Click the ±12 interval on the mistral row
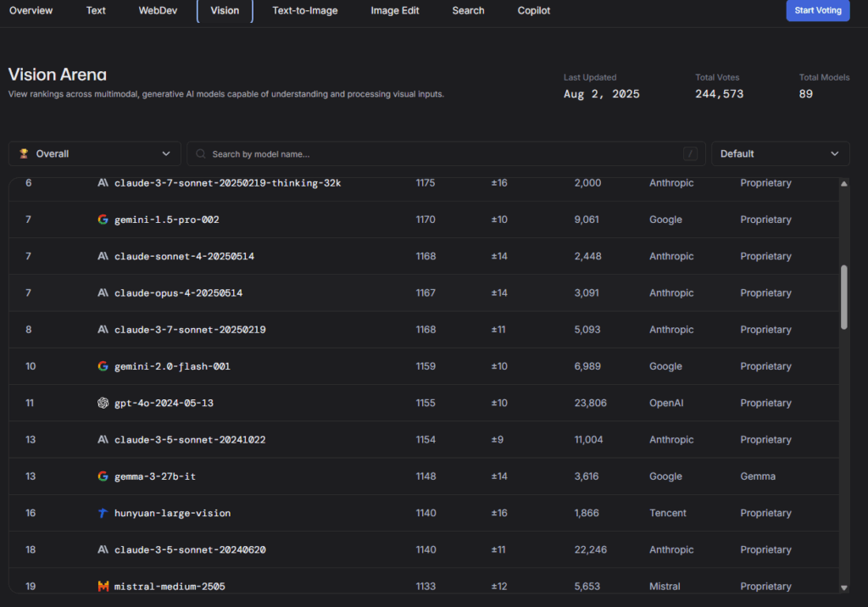868x607 pixels. 498,586
